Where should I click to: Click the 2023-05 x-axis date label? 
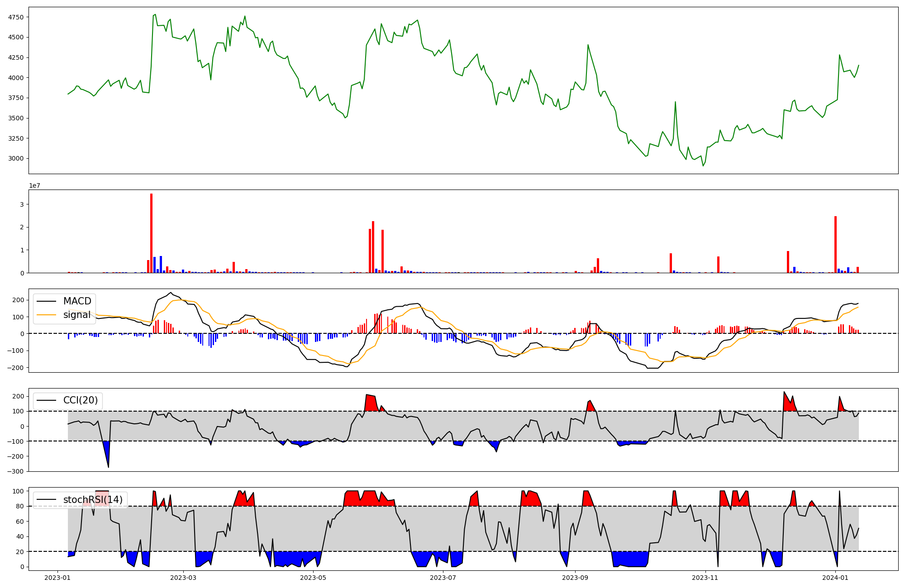[313, 578]
